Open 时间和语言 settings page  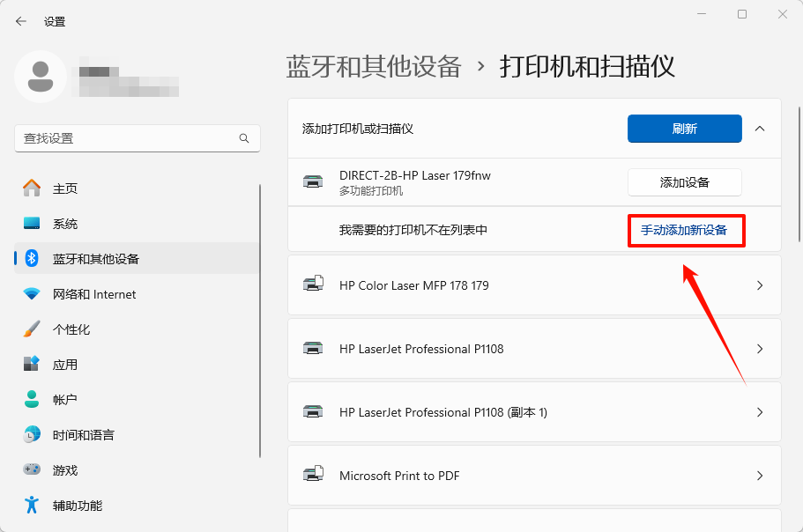click(83, 435)
